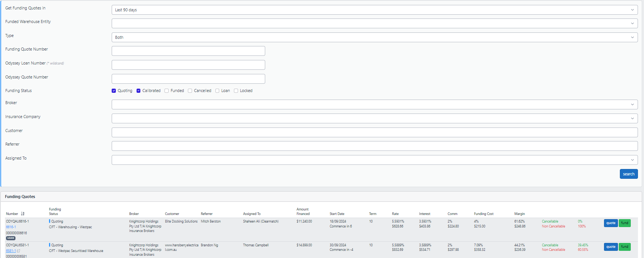This screenshot has height=258, width=644.
Task: Check the Locked status checkbox
Action: click(x=236, y=91)
